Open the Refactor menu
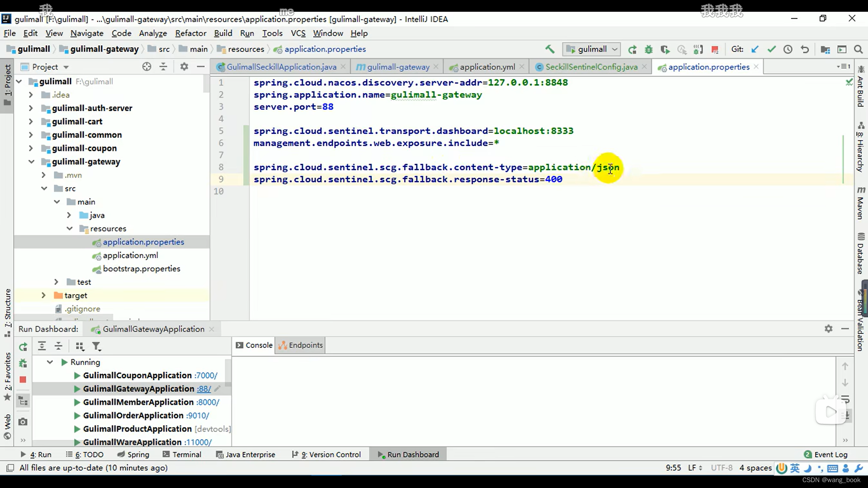 coord(190,33)
